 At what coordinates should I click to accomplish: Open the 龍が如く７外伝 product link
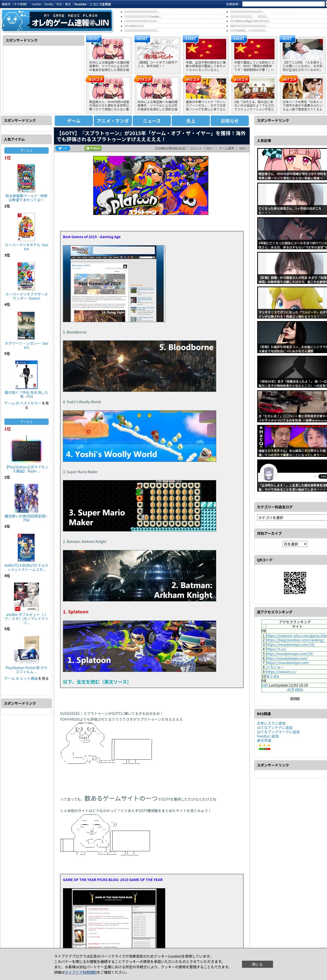point(26,394)
